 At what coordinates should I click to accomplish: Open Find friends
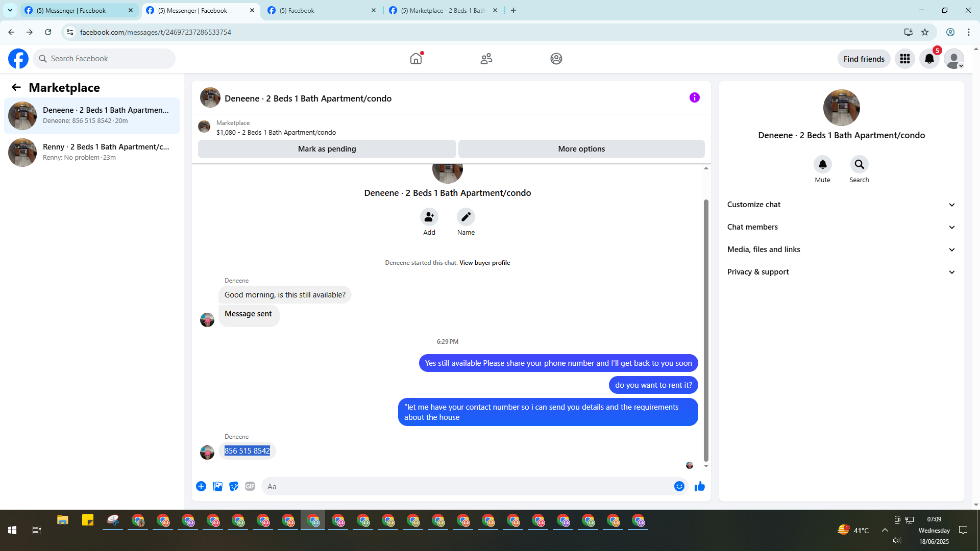pos(864,59)
